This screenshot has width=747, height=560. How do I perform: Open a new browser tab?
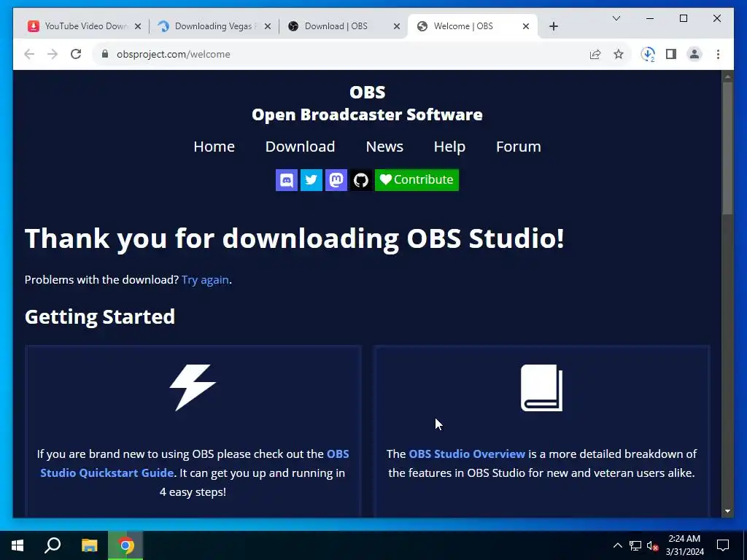554,26
